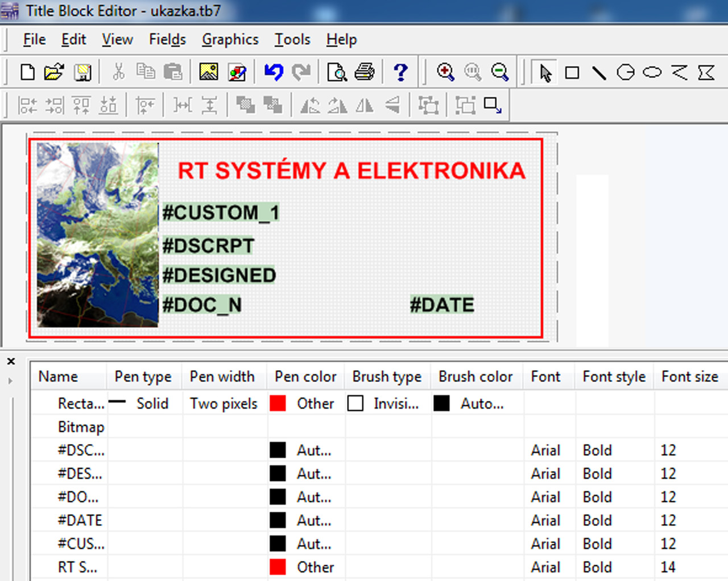Undo last action with blue arrow
This screenshot has width=728, height=581.
coord(274,72)
